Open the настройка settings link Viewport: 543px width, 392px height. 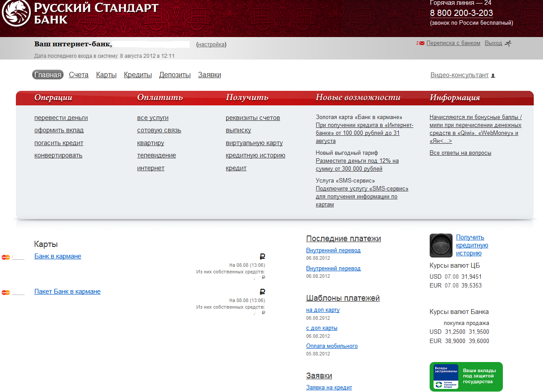(x=211, y=45)
